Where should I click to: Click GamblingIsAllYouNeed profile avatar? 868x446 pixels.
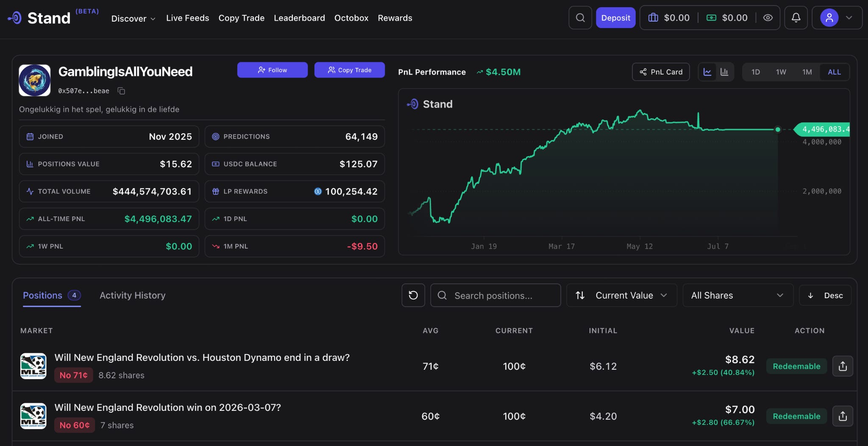click(35, 80)
